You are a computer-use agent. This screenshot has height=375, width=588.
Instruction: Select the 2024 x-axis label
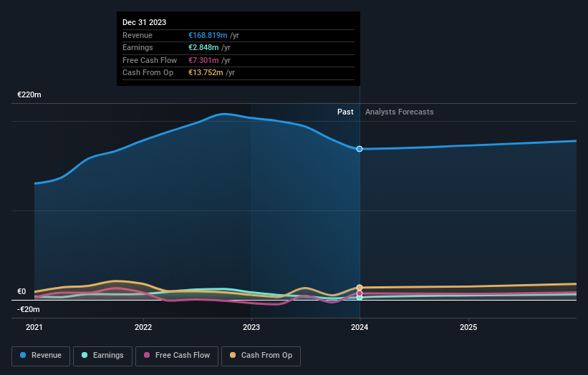pos(360,327)
